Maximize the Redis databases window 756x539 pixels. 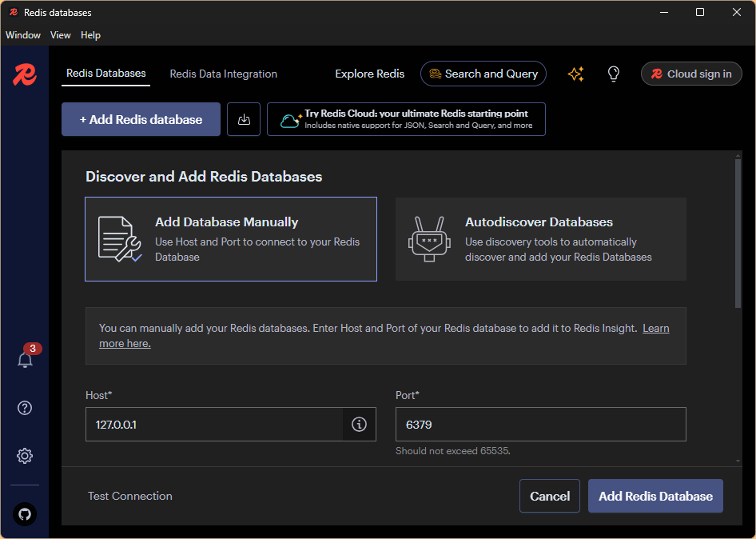(x=700, y=13)
